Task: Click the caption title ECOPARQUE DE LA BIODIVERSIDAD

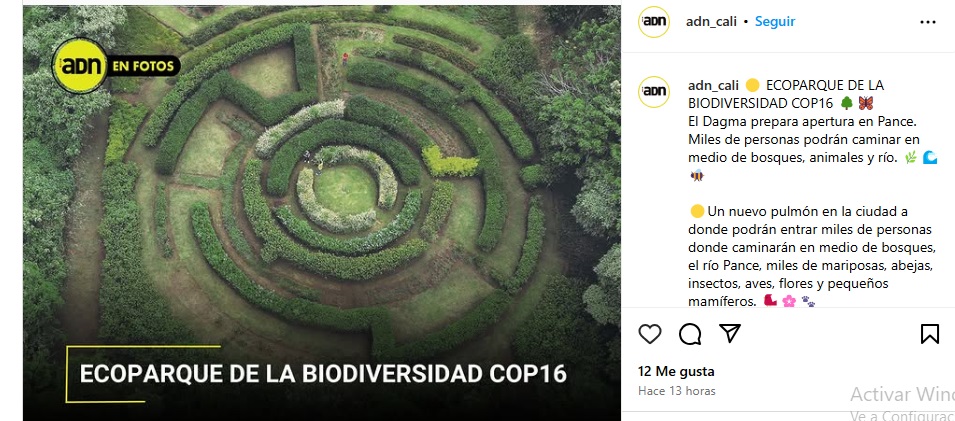Action: tap(788, 94)
